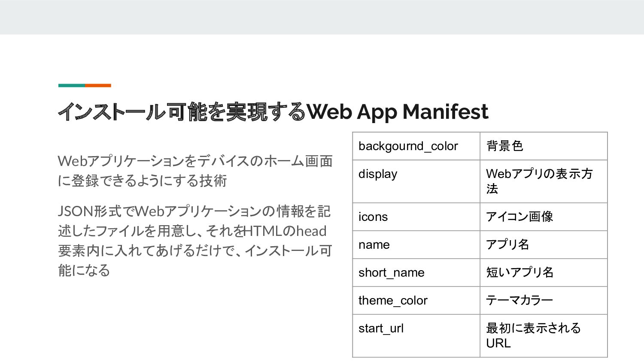Select the 'start_url' table cell
The image size is (644, 362).
[416, 336]
